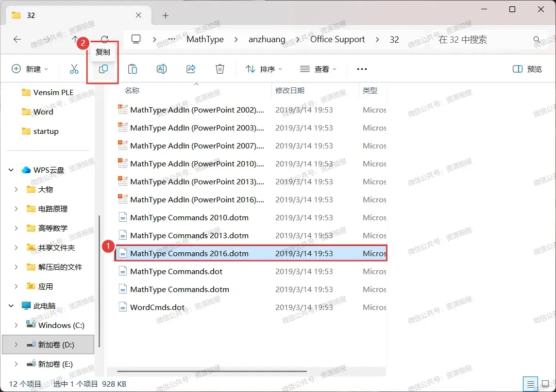This screenshot has height=392, width=556.
Task: Click the search magnifier icon
Action: tap(537, 39)
